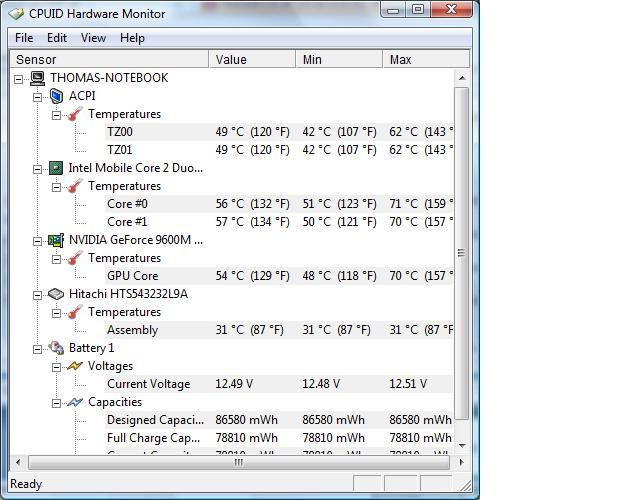Close the CPUID Hardware Monitor window
Viewport: 640px width, 500px height.
pos(451,10)
